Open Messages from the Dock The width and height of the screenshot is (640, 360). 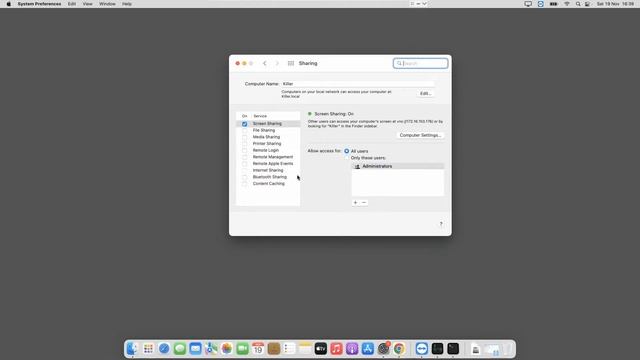pos(180,349)
